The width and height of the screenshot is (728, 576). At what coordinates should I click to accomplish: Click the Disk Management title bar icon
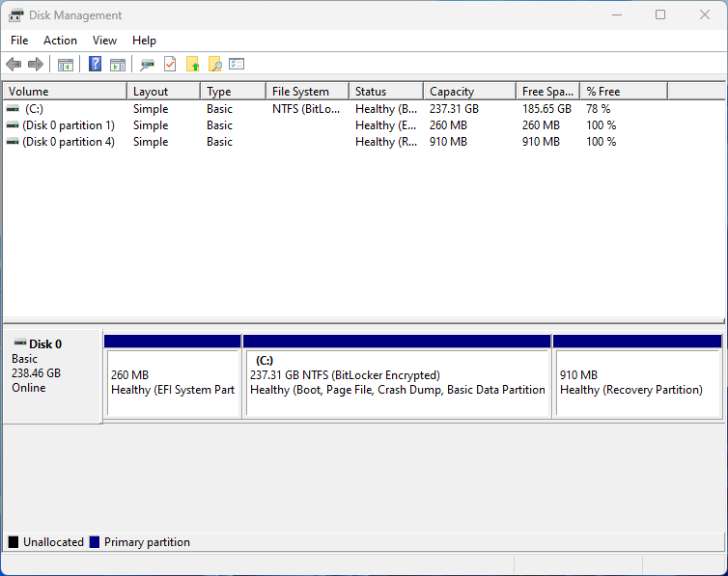tap(15, 15)
